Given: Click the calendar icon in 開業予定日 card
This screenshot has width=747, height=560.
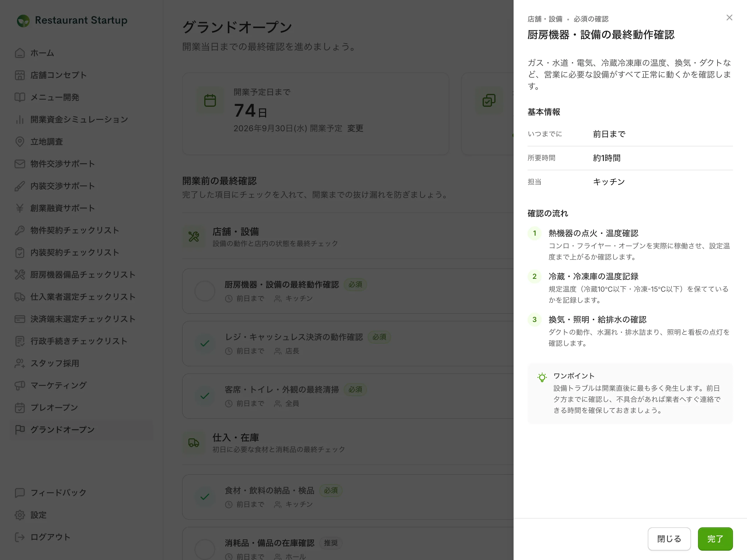Looking at the screenshot, I should 210,100.
